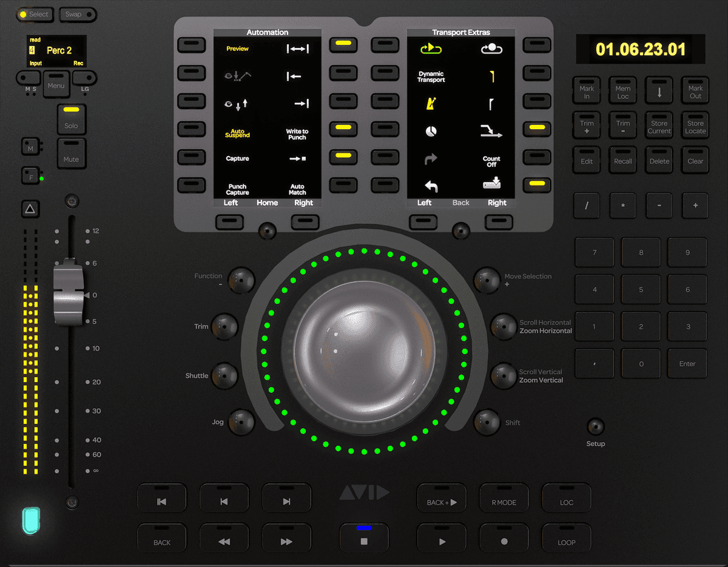
Task: Click the Go to Start transport button
Action: click(162, 501)
